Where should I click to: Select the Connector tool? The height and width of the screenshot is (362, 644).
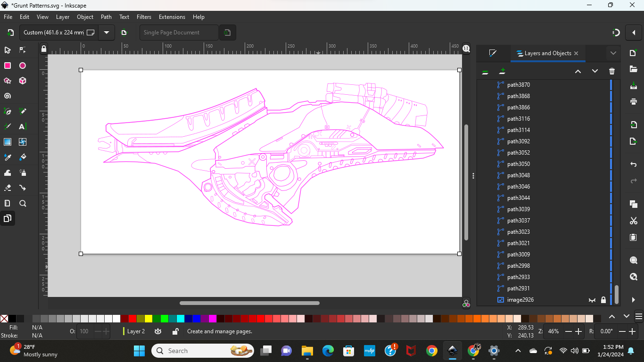(x=23, y=188)
